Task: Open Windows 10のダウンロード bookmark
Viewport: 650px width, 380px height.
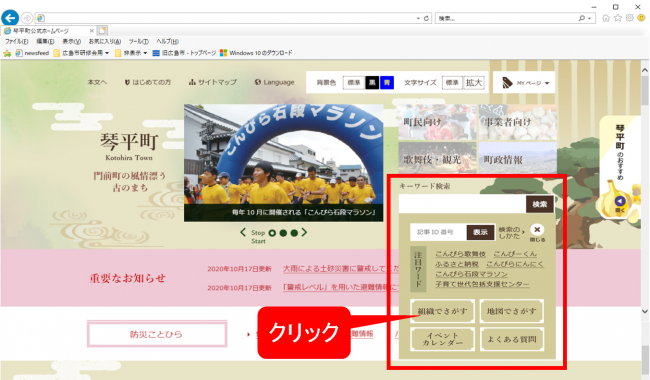Action: pos(256,53)
